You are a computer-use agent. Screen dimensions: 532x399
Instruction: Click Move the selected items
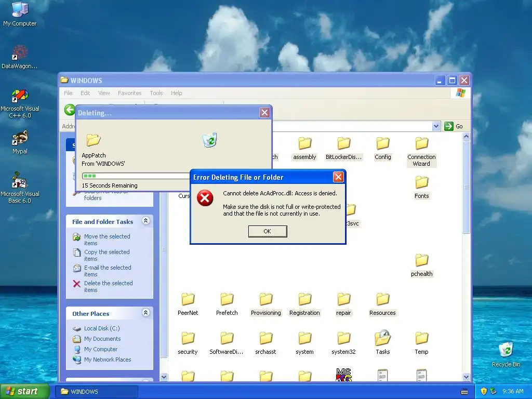click(102, 240)
